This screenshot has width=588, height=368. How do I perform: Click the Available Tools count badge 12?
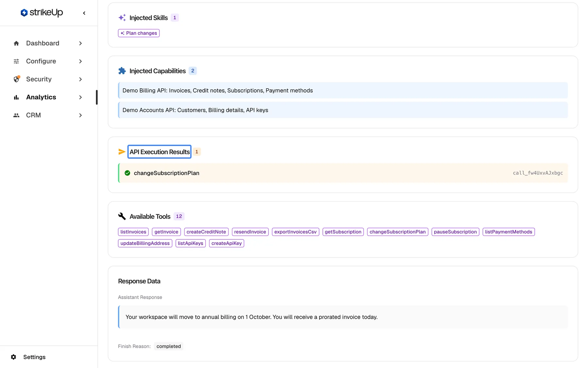179,216
